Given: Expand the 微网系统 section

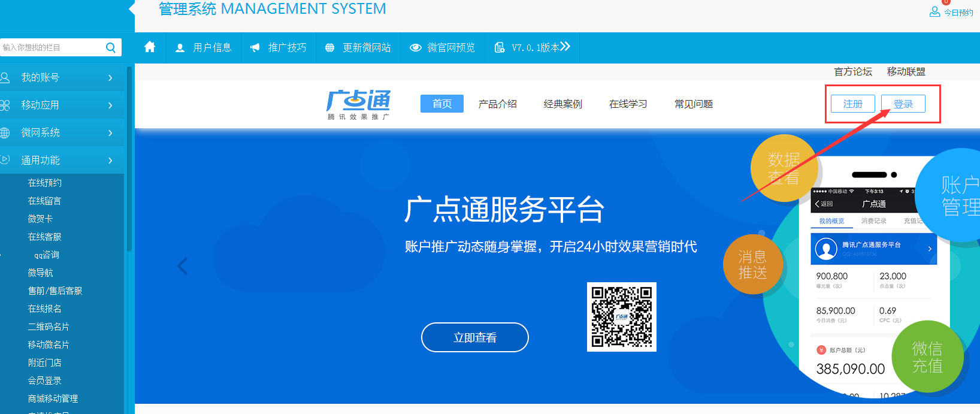Looking at the screenshot, I should (x=62, y=132).
